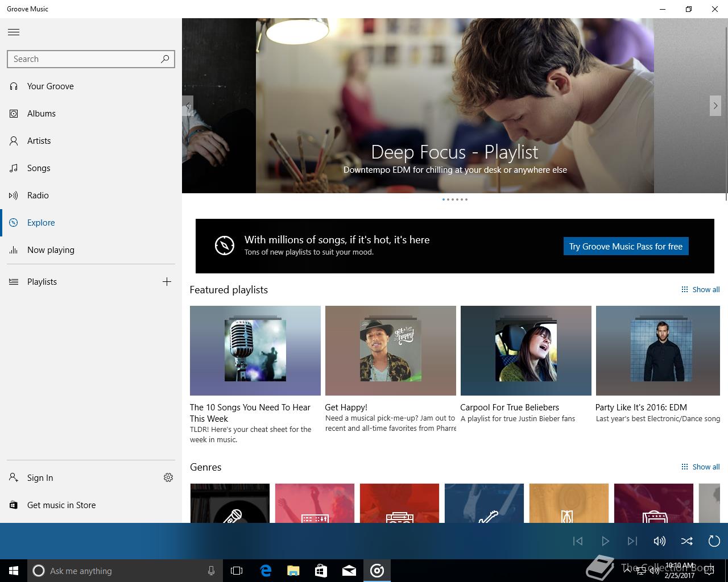Launch Microsoft Edge from the taskbar
This screenshot has width=728, height=582.
coord(266,571)
